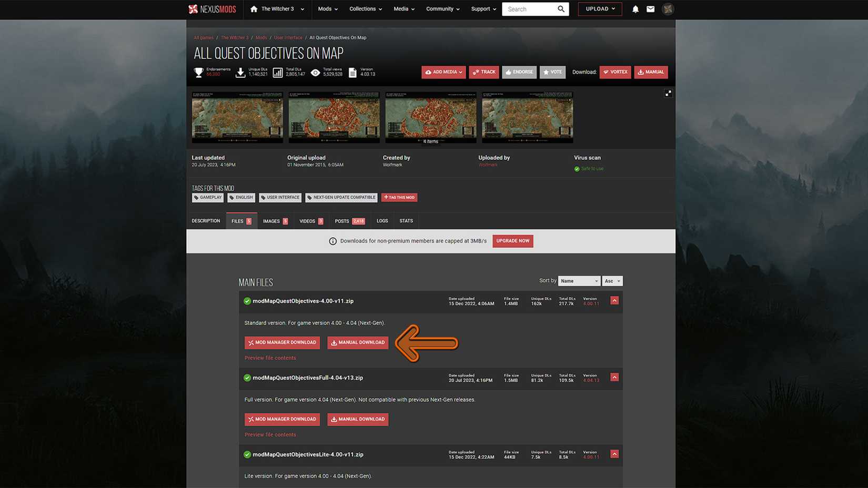The height and width of the screenshot is (488, 868).
Task: Open the messages envelope icon
Action: (x=650, y=9)
